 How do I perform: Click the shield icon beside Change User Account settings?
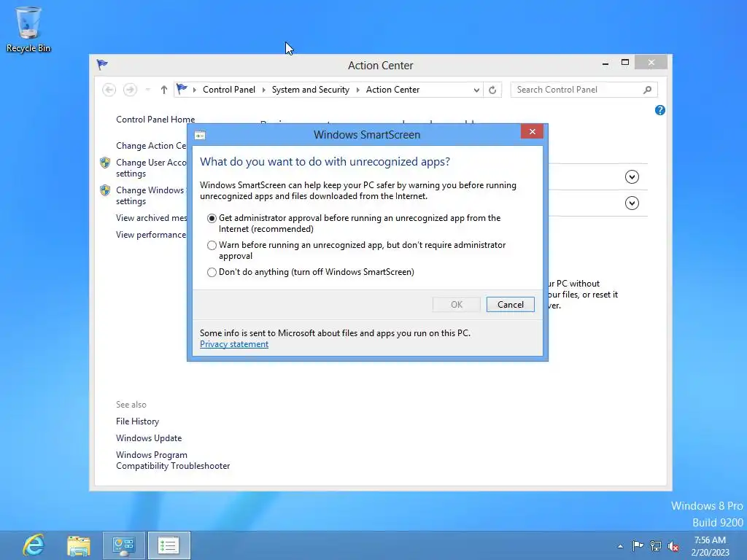pos(105,163)
